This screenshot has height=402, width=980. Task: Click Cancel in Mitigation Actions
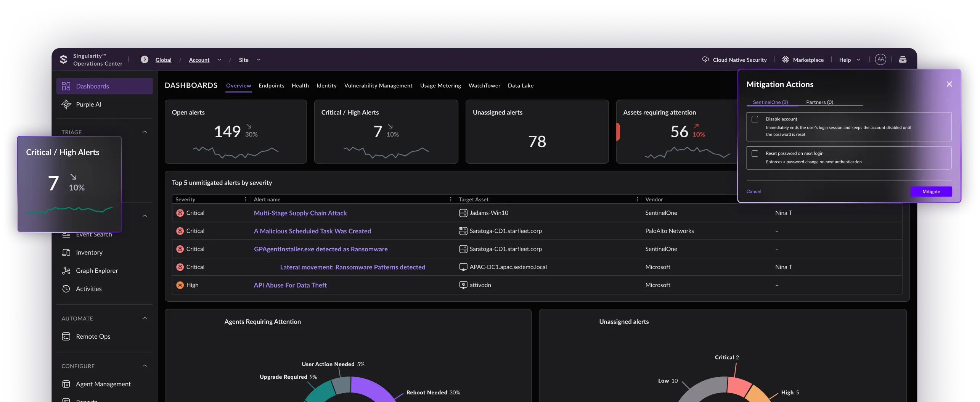point(753,191)
